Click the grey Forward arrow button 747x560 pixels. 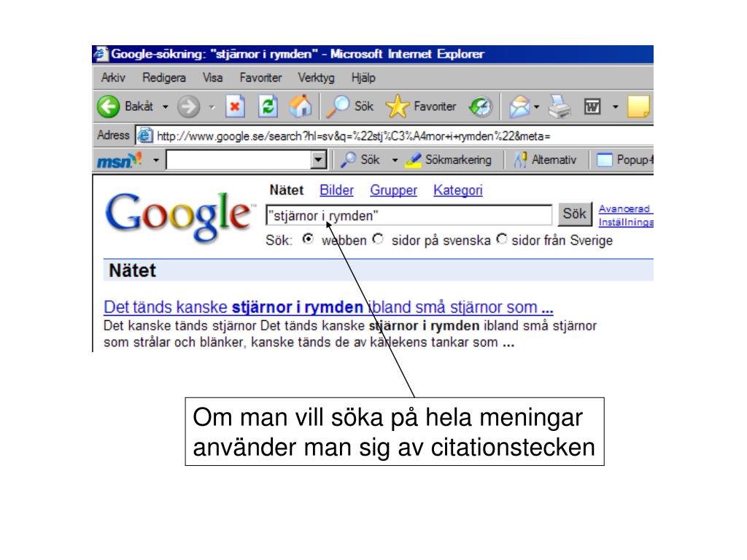[188, 106]
